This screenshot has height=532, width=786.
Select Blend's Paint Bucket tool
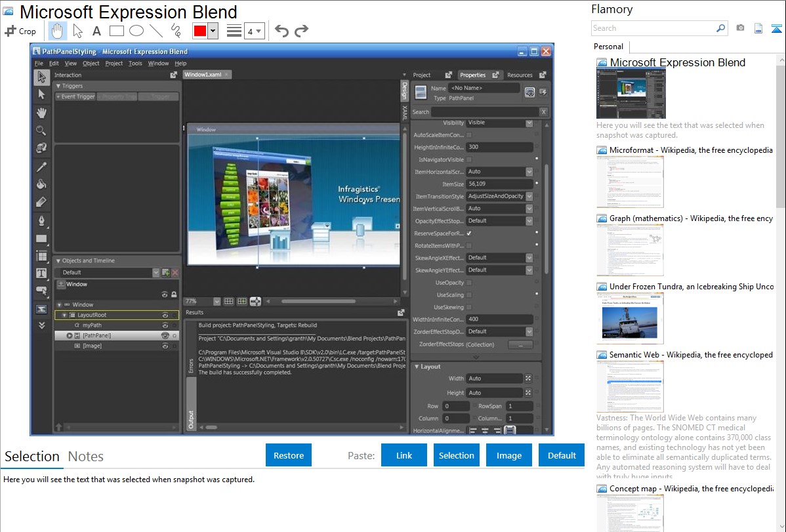pyautogui.click(x=41, y=184)
